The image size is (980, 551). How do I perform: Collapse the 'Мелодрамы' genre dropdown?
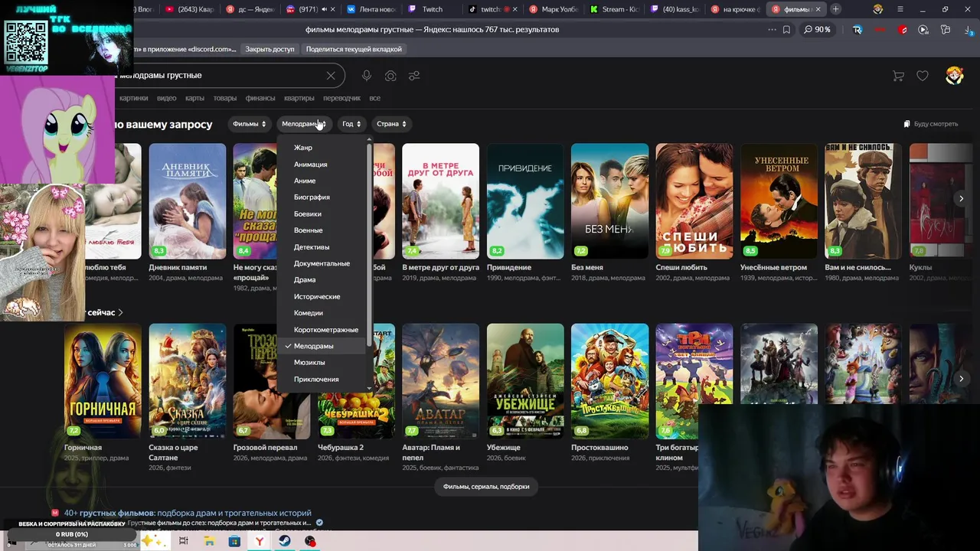point(303,124)
